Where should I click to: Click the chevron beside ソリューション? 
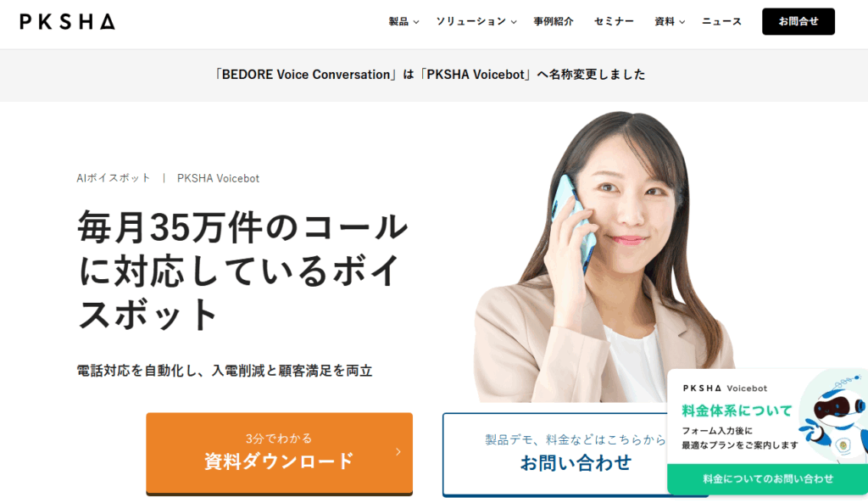[514, 22]
